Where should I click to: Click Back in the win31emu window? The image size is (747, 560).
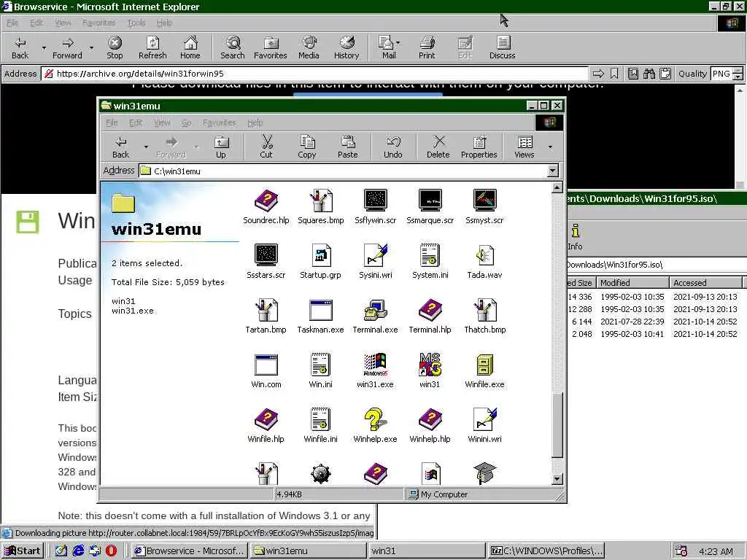[121, 147]
